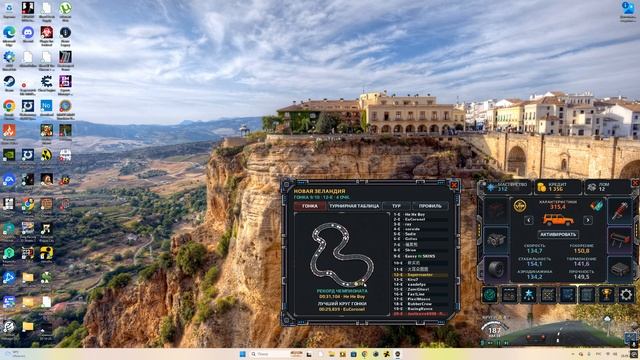The width and height of the screenshot is (640, 360).
Task: Click the gold VIP badge
Action: point(519,206)
